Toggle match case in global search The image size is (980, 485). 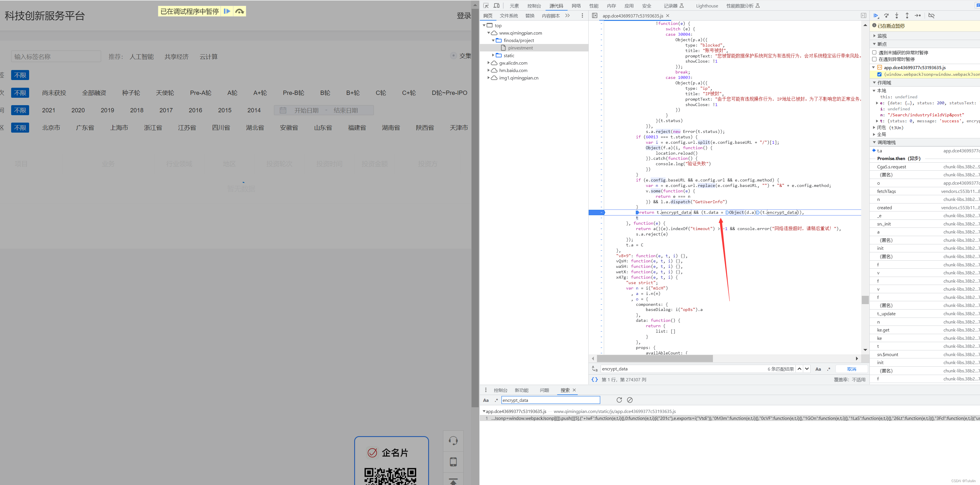click(486, 400)
